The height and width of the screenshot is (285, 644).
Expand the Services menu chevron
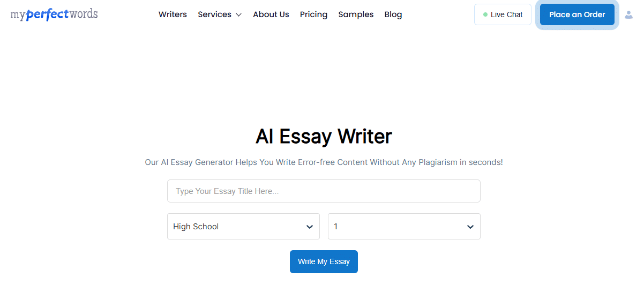[239, 15]
